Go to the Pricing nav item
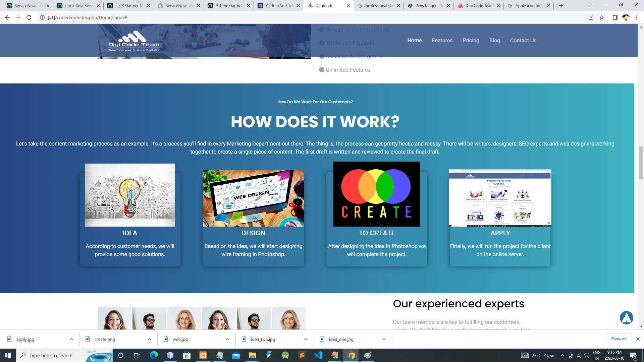This screenshot has height=362, width=644. coord(471,40)
